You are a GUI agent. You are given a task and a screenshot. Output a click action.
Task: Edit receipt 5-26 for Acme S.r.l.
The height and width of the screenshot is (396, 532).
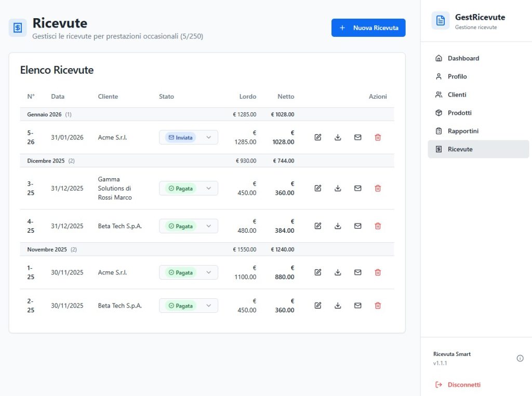pyautogui.click(x=318, y=137)
